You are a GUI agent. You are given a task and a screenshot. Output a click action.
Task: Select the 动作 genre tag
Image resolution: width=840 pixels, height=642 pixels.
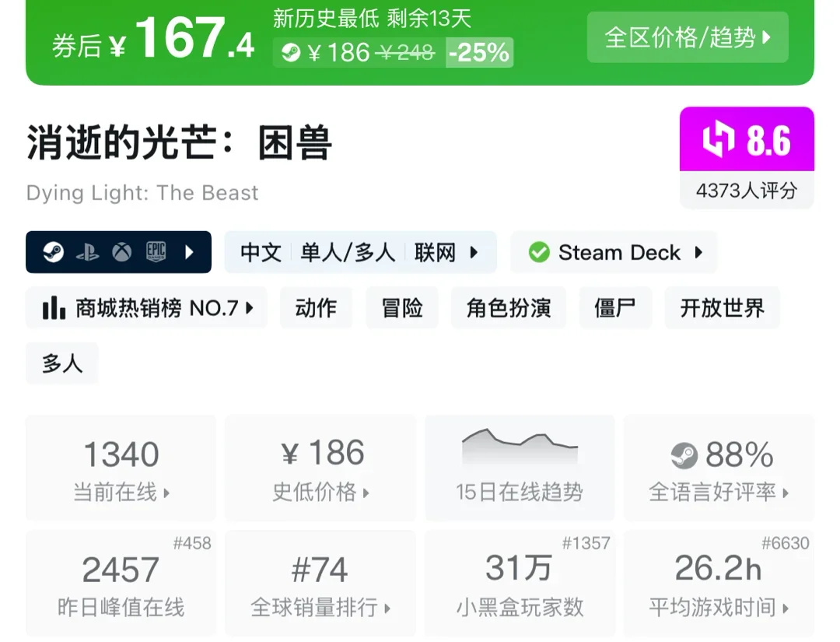click(x=316, y=307)
